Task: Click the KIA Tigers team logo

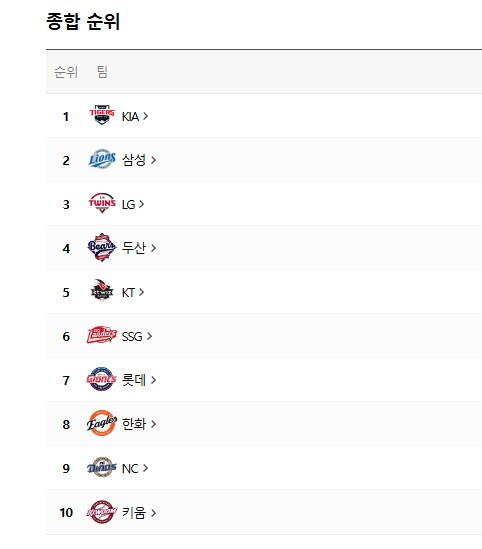Action: click(102, 115)
